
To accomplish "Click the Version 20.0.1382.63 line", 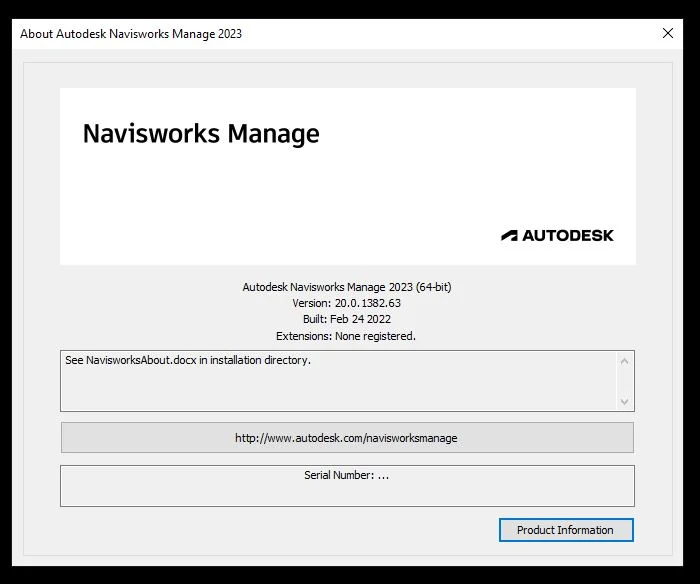I will tap(347, 303).
